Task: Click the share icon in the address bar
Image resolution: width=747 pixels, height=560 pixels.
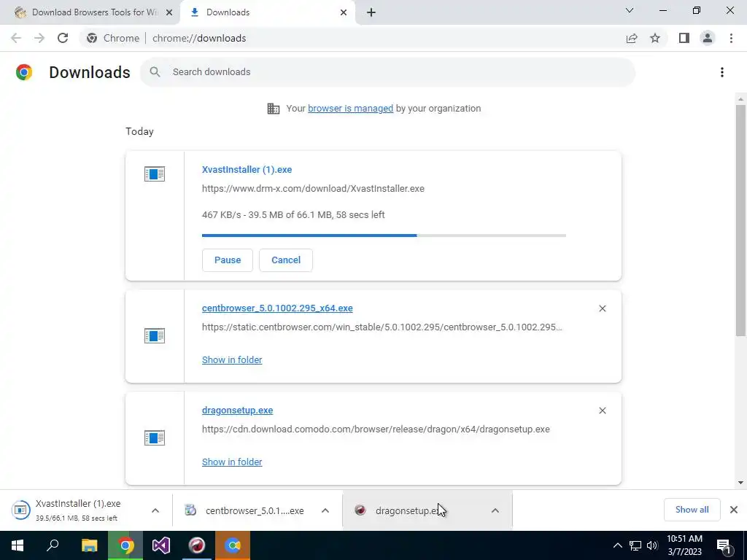Action: 632,38
